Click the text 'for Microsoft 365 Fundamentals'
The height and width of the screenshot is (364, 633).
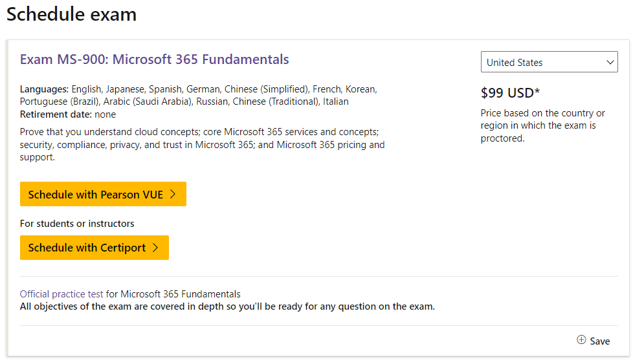tap(173, 294)
